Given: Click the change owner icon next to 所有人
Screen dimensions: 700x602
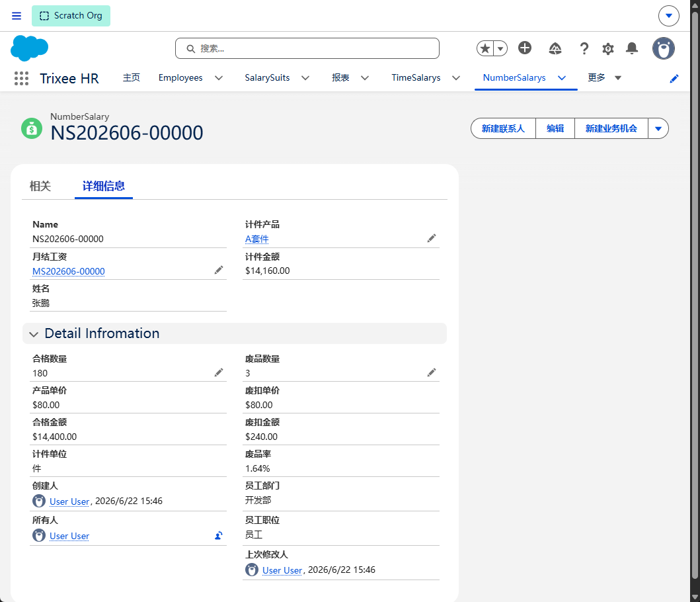Looking at the screenshot, I should point(219,535).
